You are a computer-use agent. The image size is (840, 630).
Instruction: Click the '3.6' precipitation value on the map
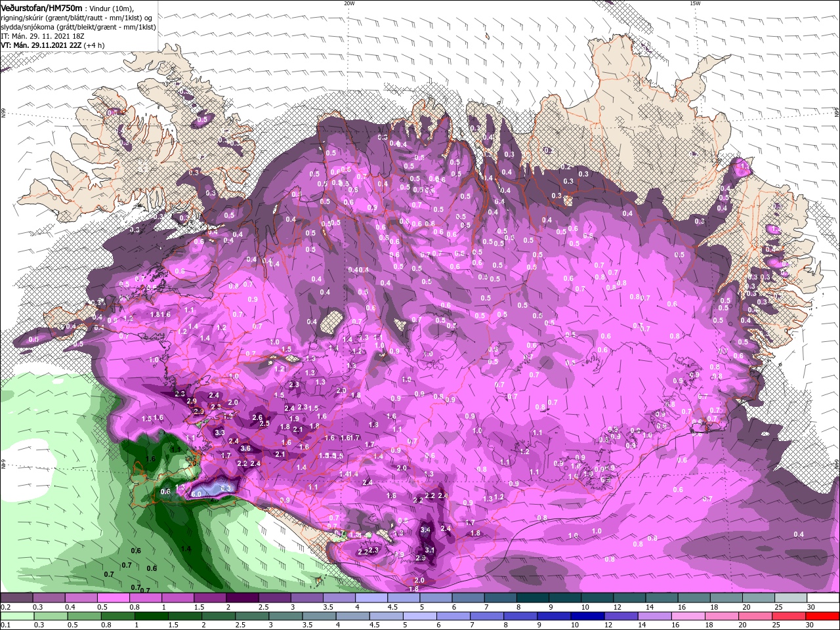pyautogui.click(x=245, y=448)
